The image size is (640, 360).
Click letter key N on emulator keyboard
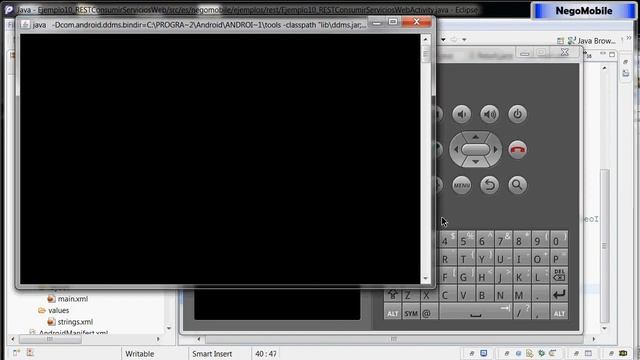pyautogui.click(x=502, y=294)
